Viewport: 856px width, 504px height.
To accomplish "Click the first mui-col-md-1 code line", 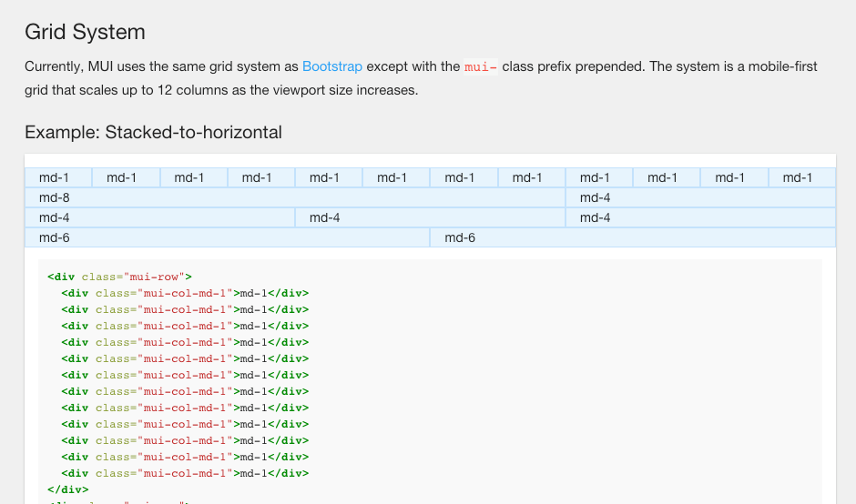I will point(185,293).
